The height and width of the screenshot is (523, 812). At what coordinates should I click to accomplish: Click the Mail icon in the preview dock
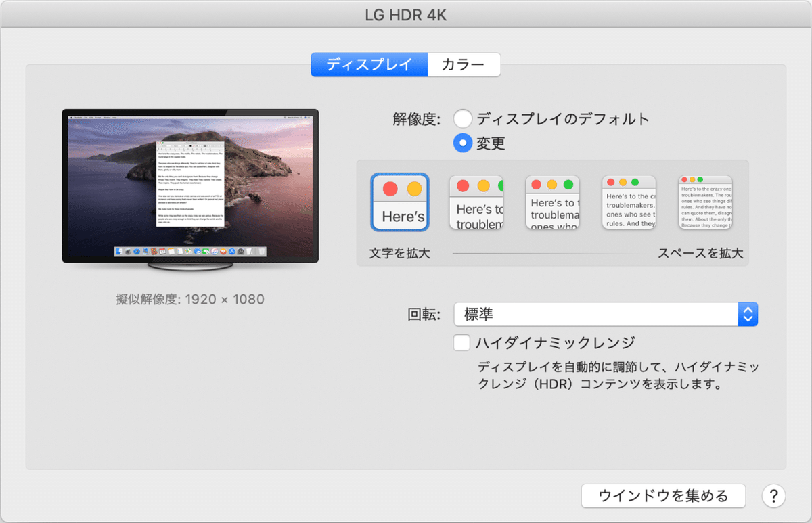(144, 251)
